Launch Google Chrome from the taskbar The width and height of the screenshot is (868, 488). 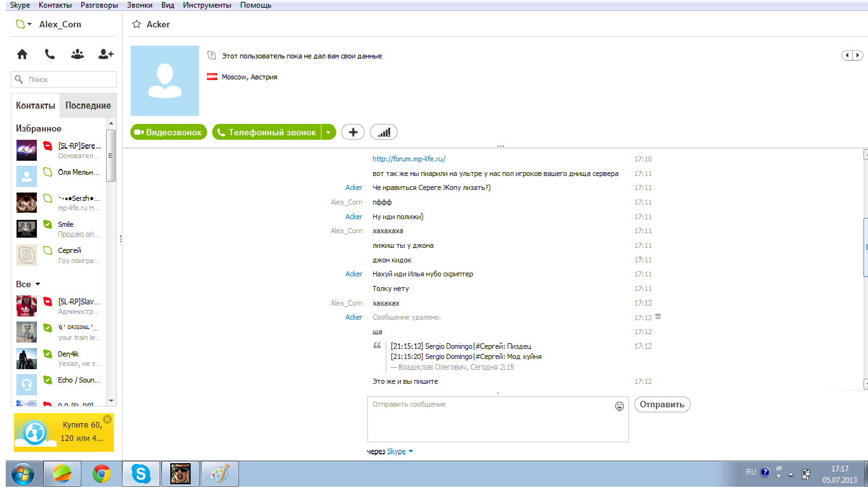click(101, 473)
